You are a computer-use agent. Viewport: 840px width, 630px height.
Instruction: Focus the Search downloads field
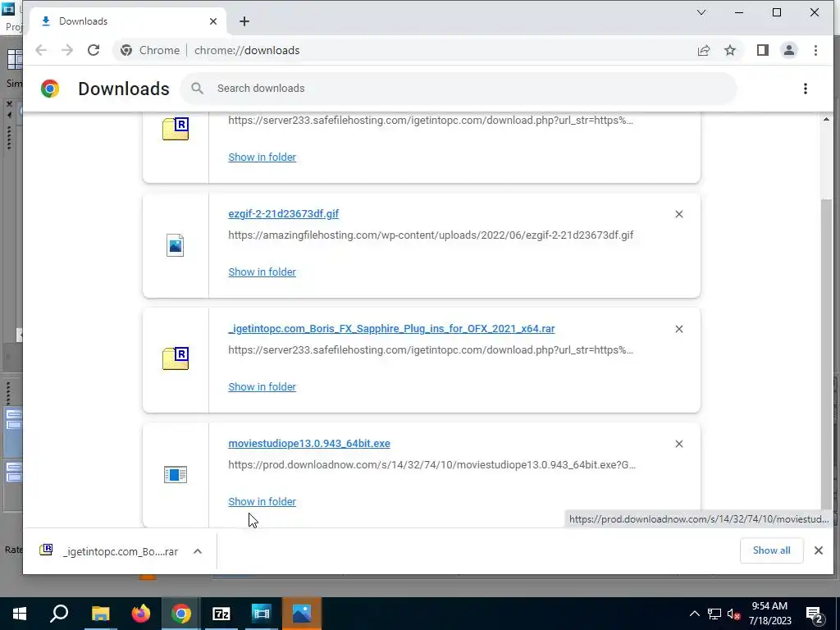click(459, 89)
